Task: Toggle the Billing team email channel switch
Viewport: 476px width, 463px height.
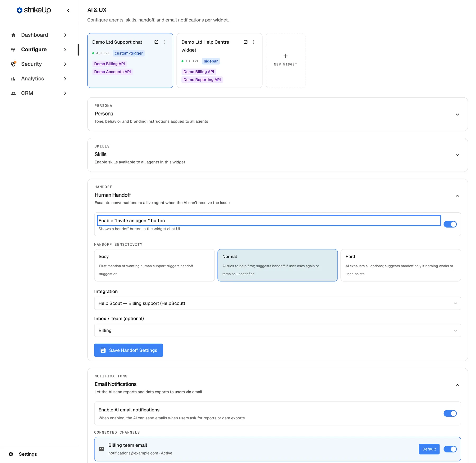Action: tap(450, 449)
